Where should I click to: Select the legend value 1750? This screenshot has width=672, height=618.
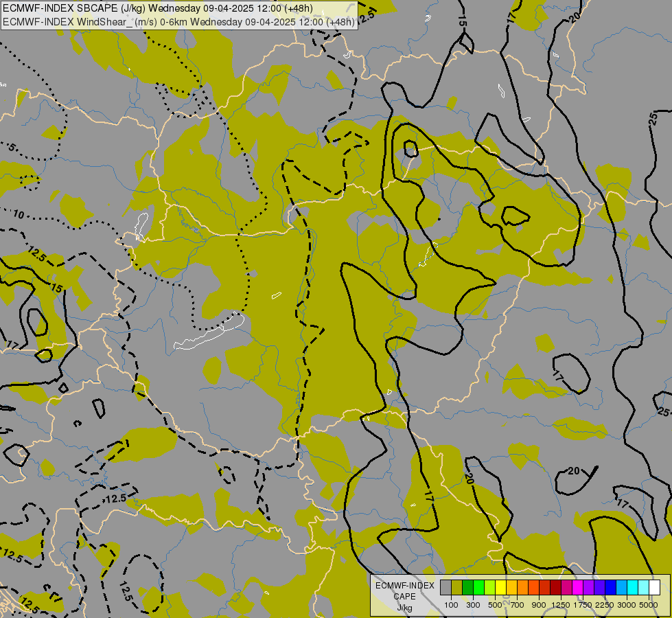[583, 605]
